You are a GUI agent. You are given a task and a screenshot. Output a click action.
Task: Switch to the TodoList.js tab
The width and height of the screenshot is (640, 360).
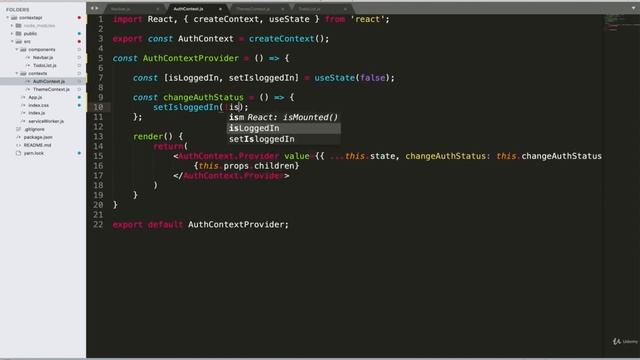click(322, 9)
